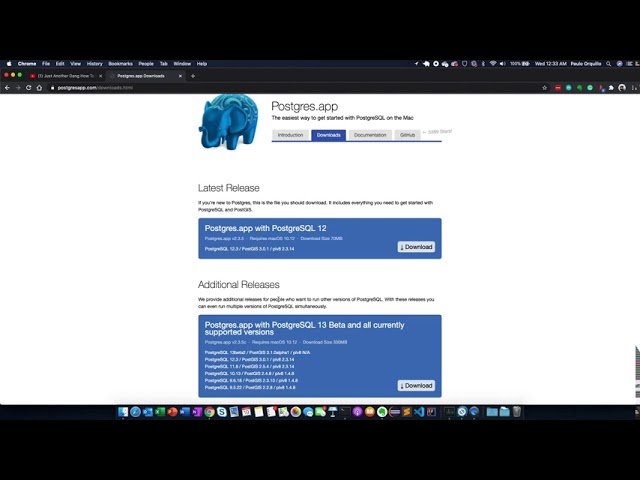Bookmark this page with the star icon
This screenshot has height=480, width=640.
pos(544,88)
